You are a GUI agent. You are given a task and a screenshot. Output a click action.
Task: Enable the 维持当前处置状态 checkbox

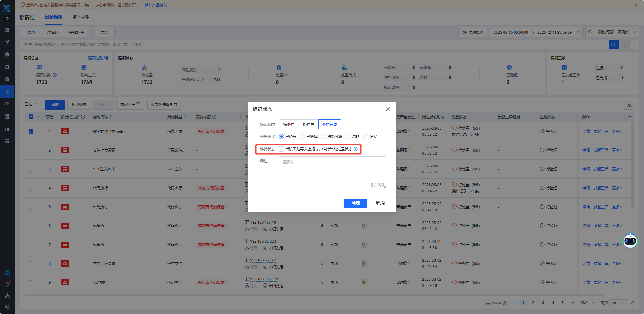coord(281,149)
